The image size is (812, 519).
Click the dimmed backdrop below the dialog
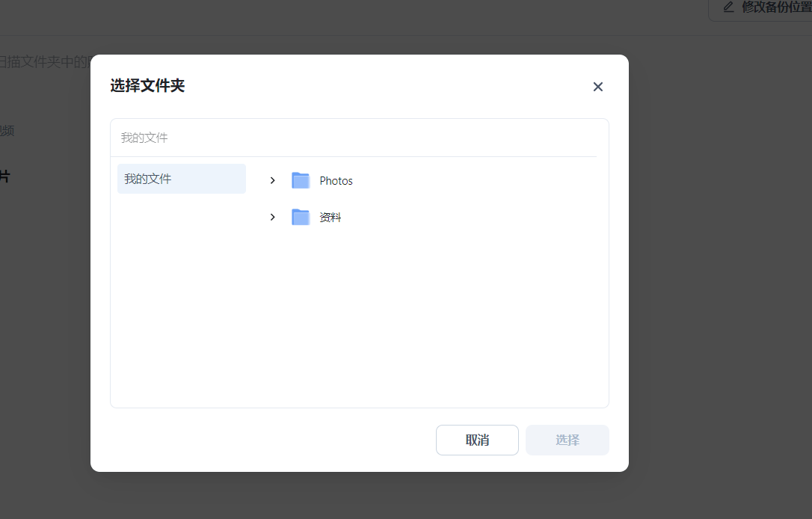(x=359, y=495)
